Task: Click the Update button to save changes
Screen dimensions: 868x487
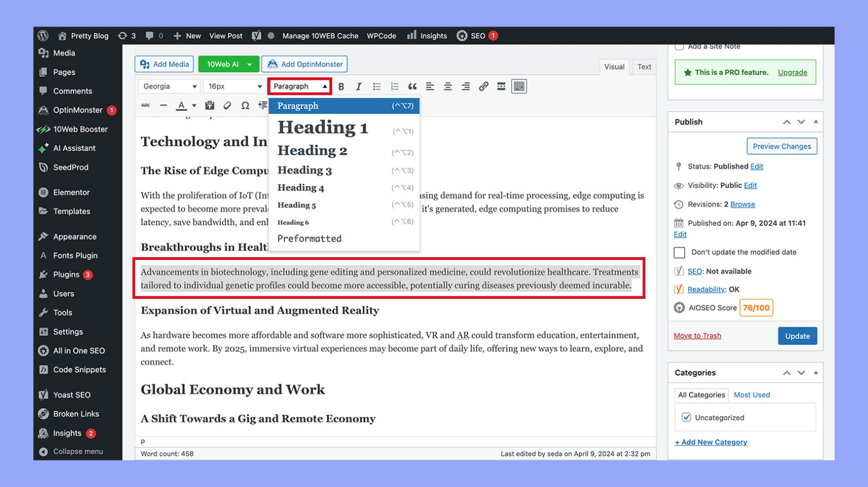Action: coord(797,336)
